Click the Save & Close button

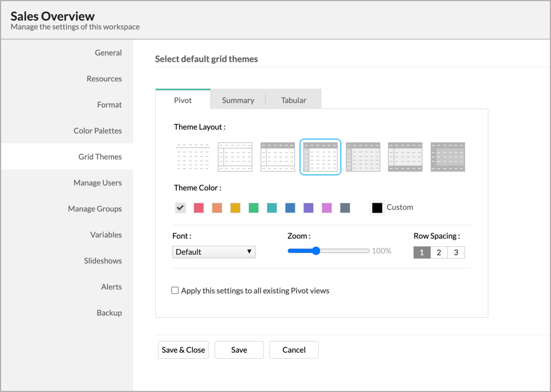183,350
